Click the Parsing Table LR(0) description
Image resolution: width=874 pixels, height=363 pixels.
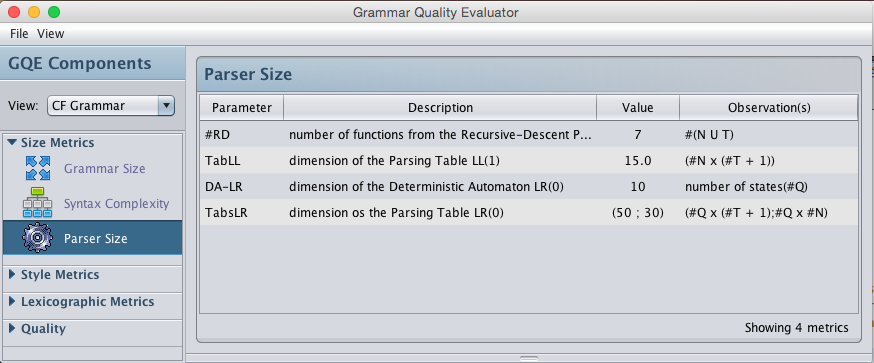[440, 212]
